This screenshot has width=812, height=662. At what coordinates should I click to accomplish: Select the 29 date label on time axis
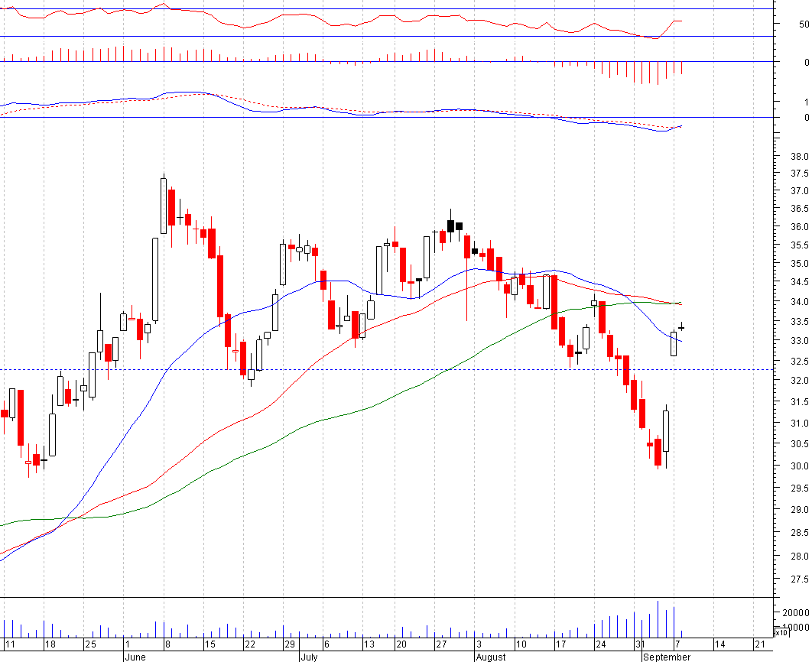point(290,644)
